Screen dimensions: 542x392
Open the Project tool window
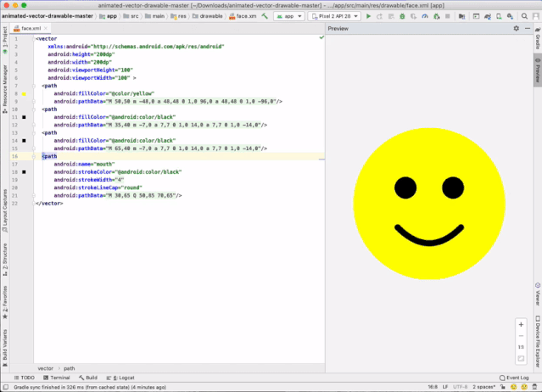tap(4, 36)
